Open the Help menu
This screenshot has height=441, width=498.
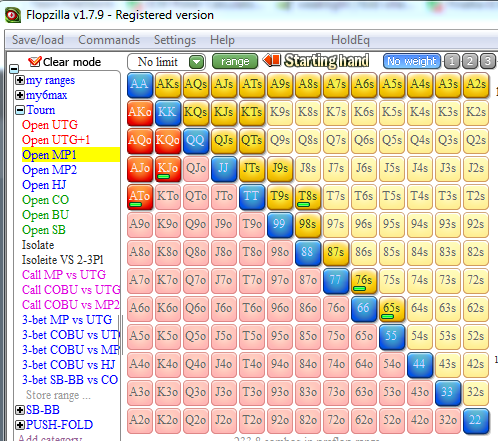pyautogui.click(x=222, y=40)
